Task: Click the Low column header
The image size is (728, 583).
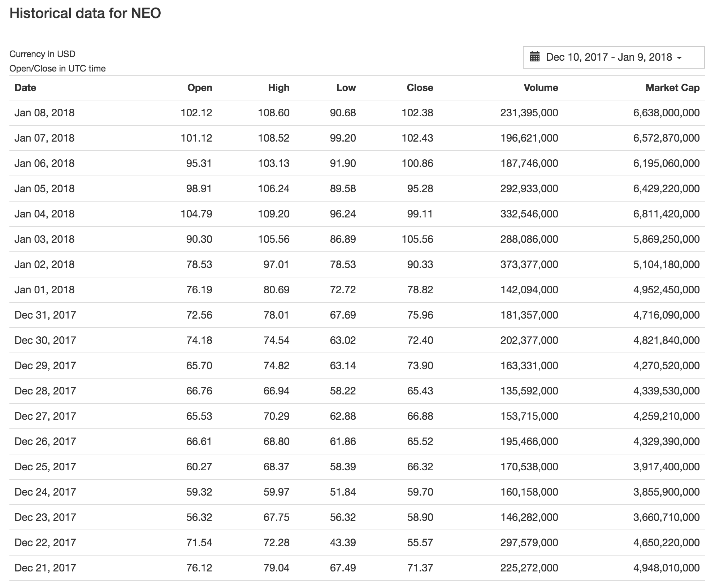Action: 346,88
